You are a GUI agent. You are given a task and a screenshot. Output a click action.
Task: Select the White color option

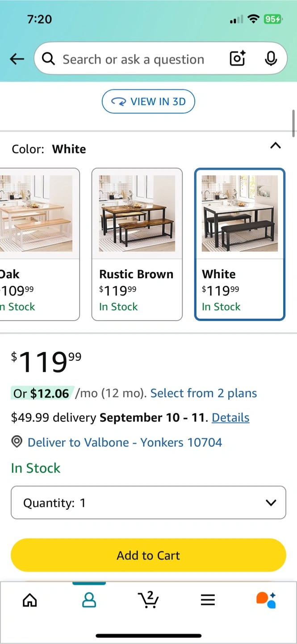(240, 244)
